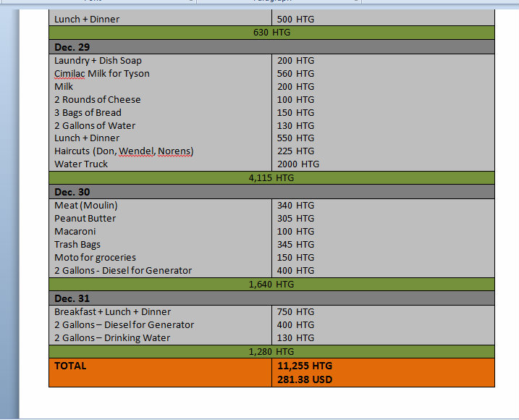This screenshot has height=420, width=519.
Task: Click the orange TOTAL label cell
Action: click(70, 366)
